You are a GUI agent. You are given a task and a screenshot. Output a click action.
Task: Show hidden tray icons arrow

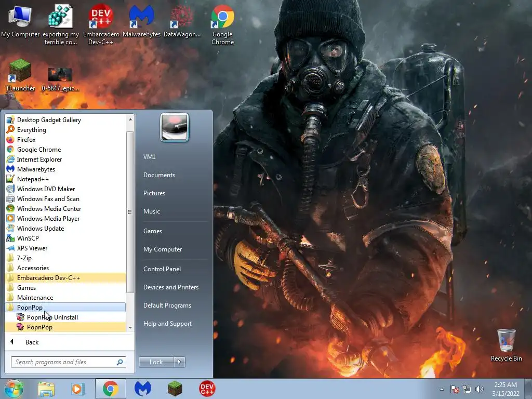(x=442, y=389)
